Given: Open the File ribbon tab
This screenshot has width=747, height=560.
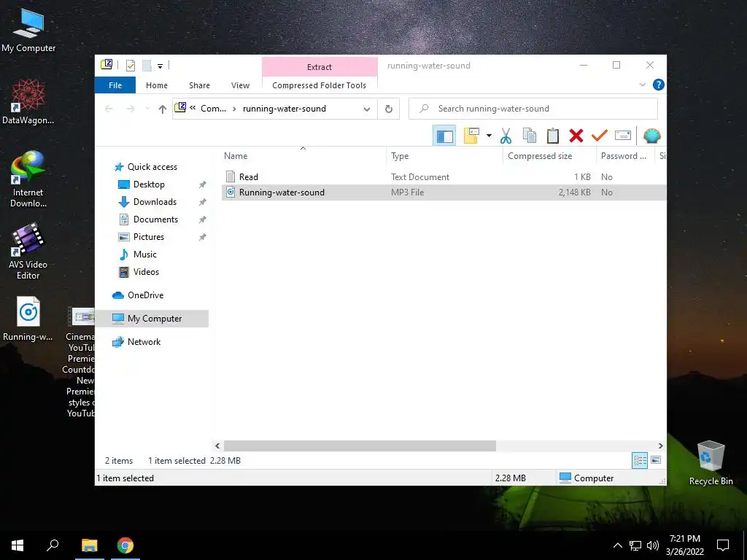Looking at the screenshot, I should point(115,85).
